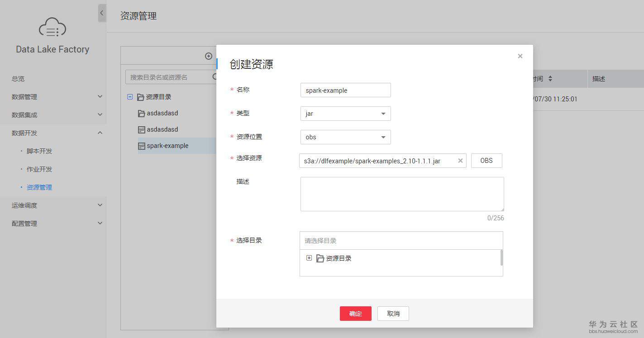Click the folder icon beside the asdasdasd folder
The width and height of the screenshot is (644, 338).
coord(142,113)
